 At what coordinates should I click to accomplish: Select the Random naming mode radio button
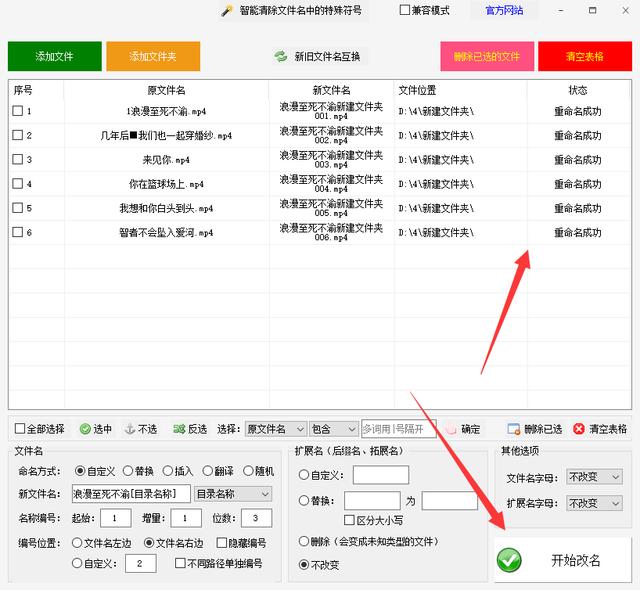click(x=248, y=471)
